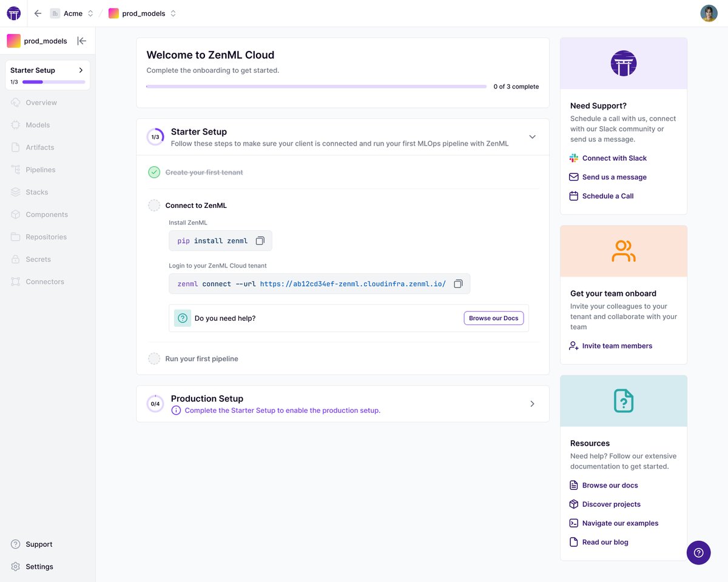Click the prod_models gradient icon in sidebar
The width and height of the screenshot is (728, 582).
13,41
